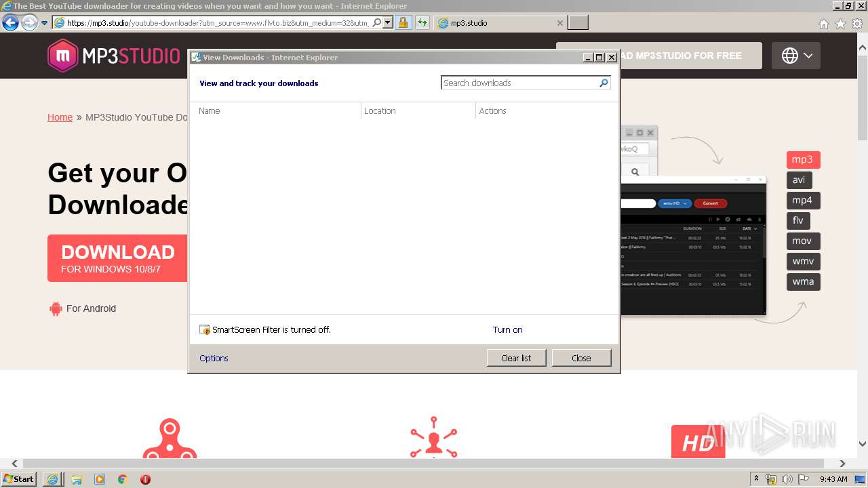868x488 pixels.
Task: Click the taskbar clock 9:43 AM
Action: click(x=833, y=479)
